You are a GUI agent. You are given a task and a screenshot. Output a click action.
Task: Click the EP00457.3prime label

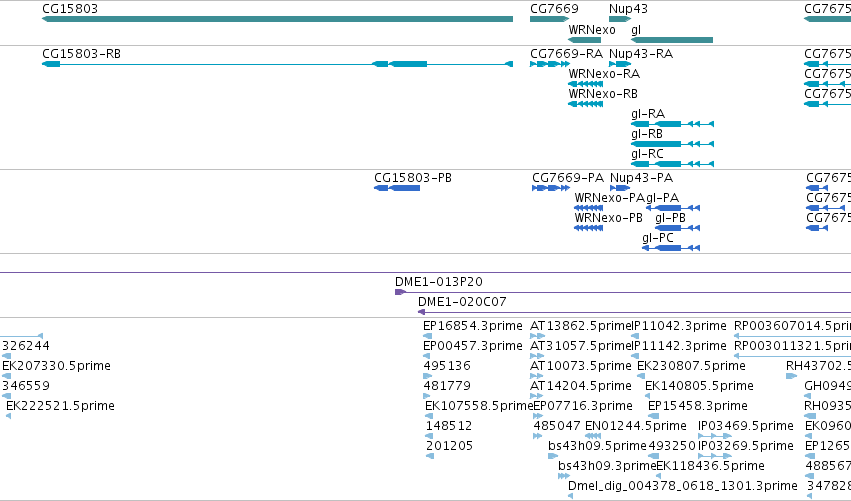(x=473, y=346)
